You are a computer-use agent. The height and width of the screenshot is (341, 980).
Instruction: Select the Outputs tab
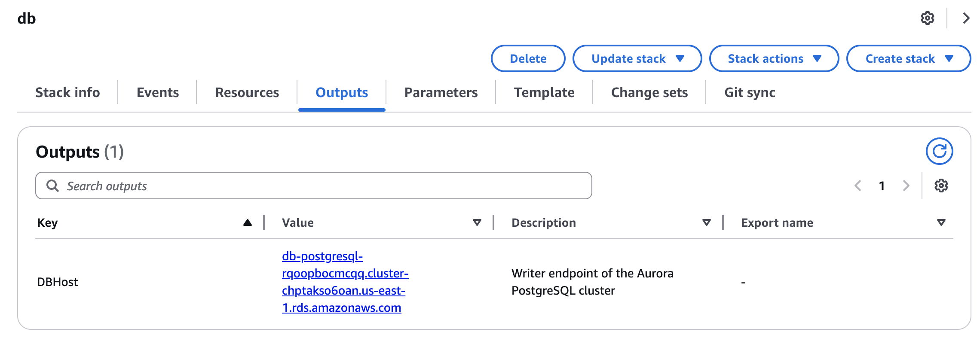(342, 92)
